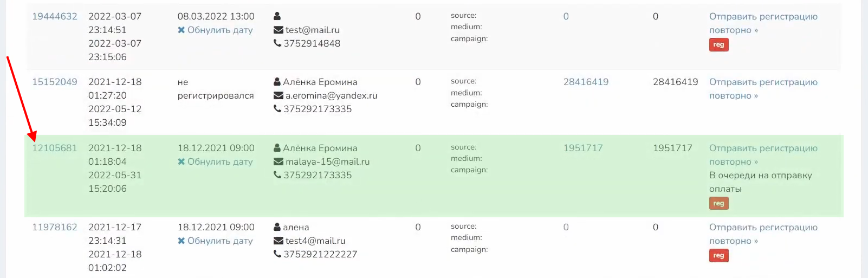Click envelope icon beside a.eromina@yandex.ru

(x=278, y=96)
